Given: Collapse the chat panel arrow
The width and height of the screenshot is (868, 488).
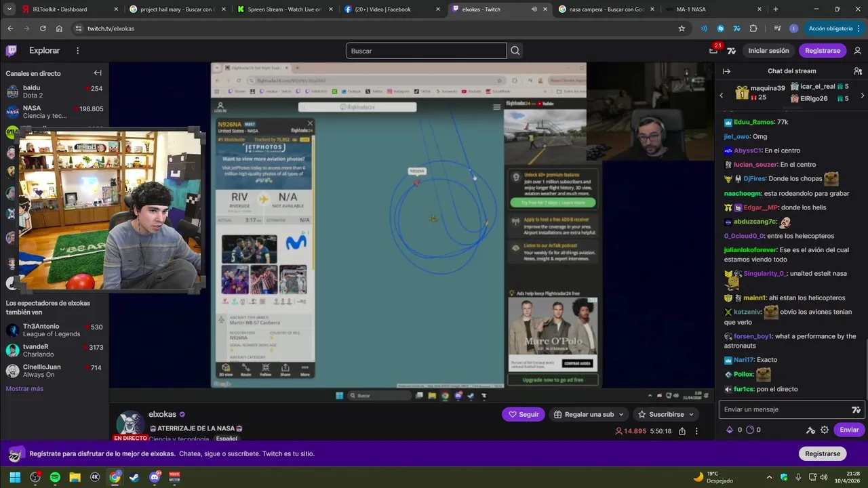Looking at the screenshot, I should coord(726,71).
